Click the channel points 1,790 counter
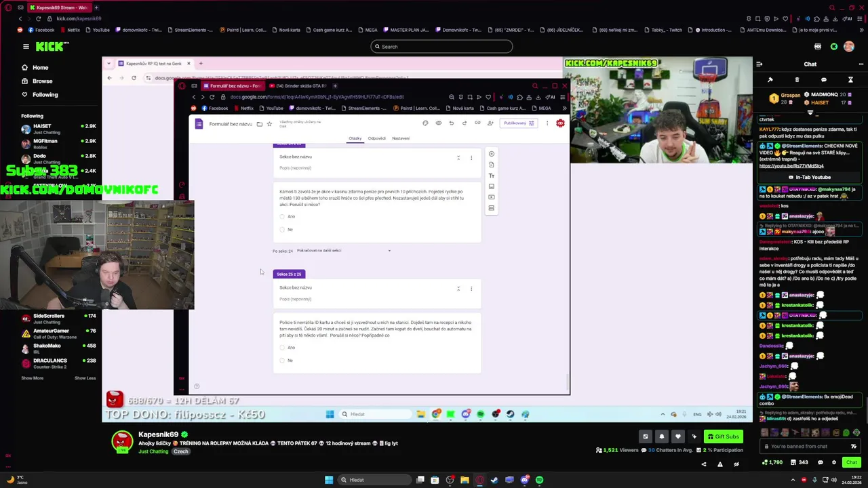The image size is (868, 488). [772, 462]
